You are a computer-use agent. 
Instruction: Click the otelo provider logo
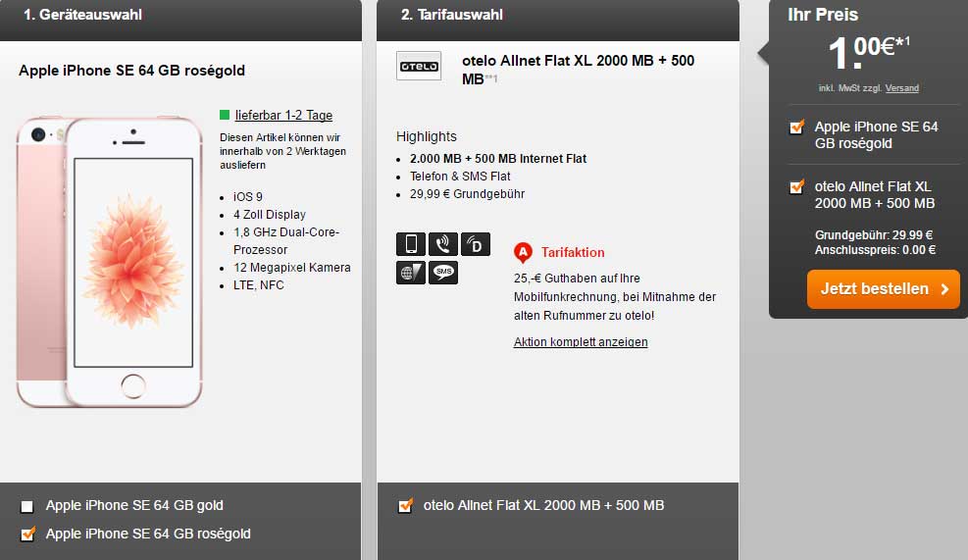(x=419, y=66)
